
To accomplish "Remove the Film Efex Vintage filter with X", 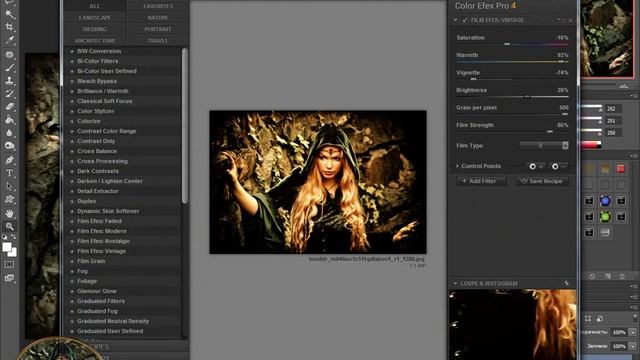I will coord(570,20).
